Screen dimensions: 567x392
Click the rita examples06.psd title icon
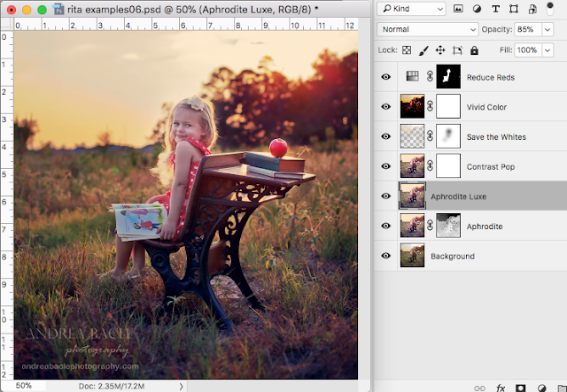(x=58, y=9)
